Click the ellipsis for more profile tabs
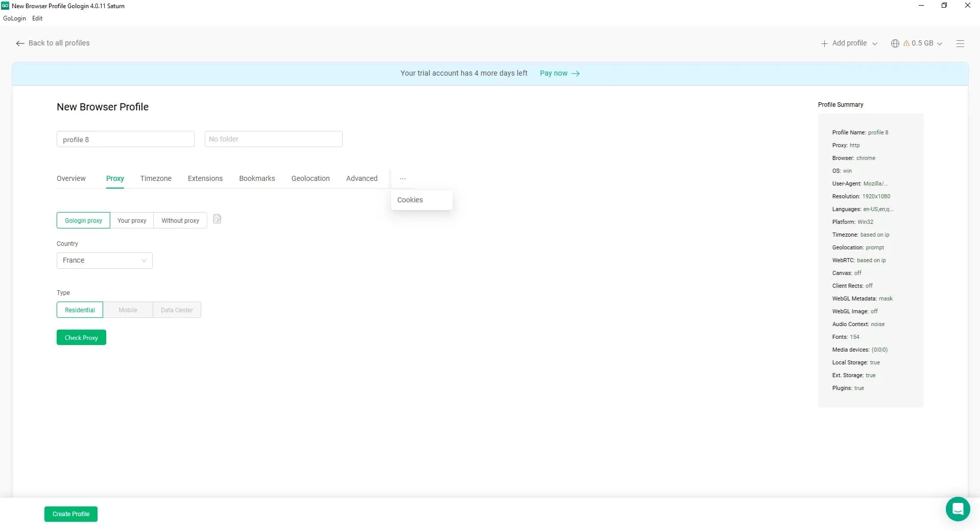980x531 pixels. click(402, 178)
